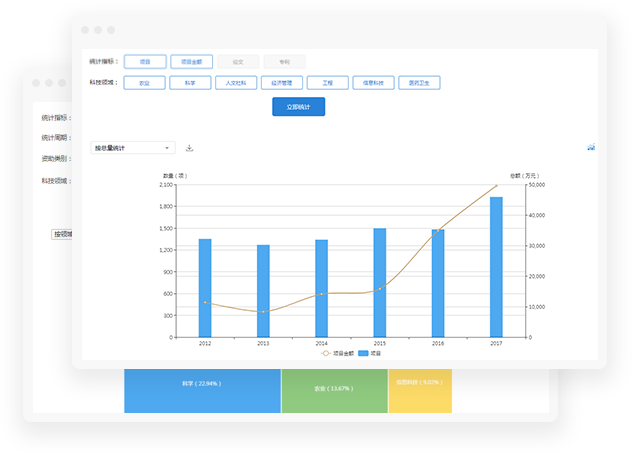Click the 总额（万元）right axis title
This screenshot has width=632, height=454.
tap(525, 176)
